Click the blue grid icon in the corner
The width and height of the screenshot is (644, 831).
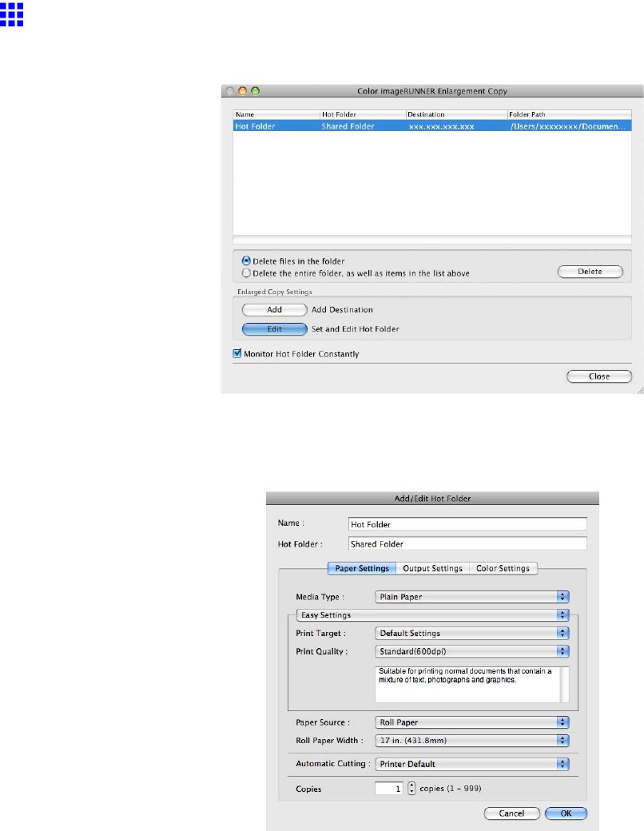(x=12, y=14)
